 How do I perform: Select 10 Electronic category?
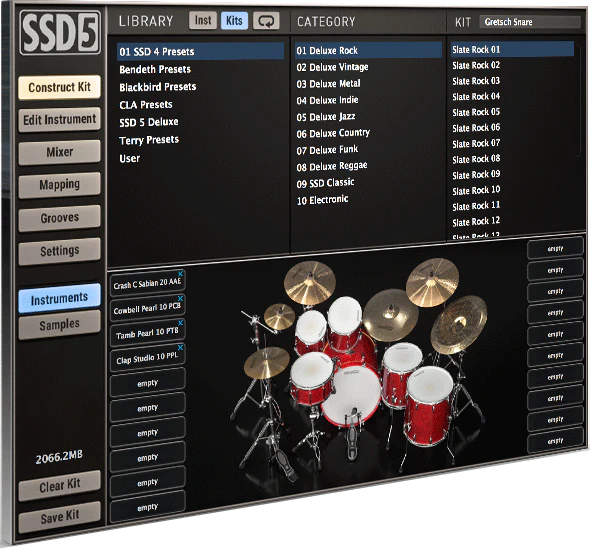(322, 200)
